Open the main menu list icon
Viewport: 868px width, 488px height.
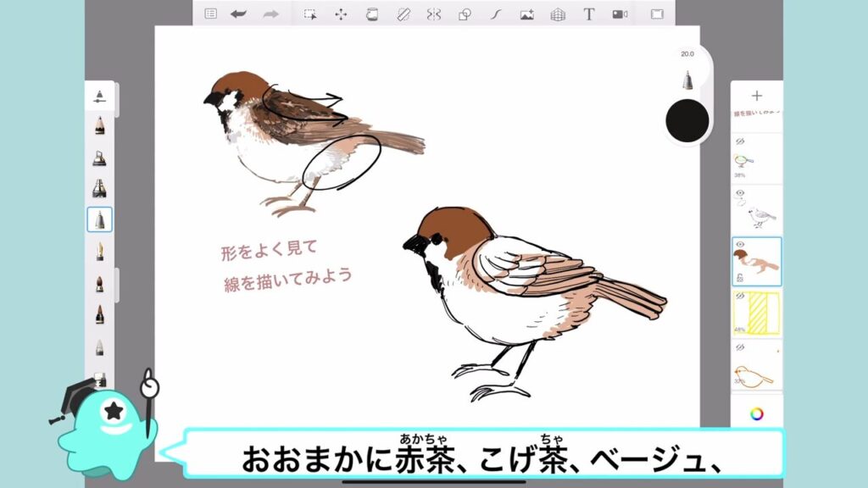211,14
